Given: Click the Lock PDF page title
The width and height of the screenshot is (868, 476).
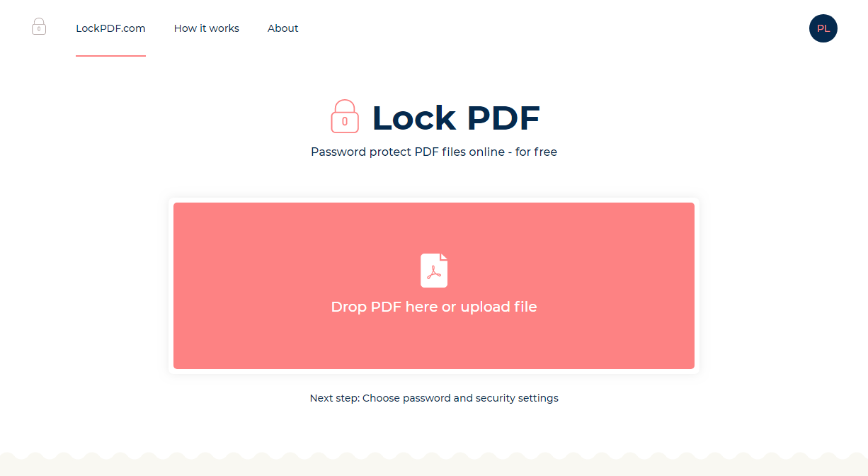Looking at the screenshot, I should tap(456, 117).
